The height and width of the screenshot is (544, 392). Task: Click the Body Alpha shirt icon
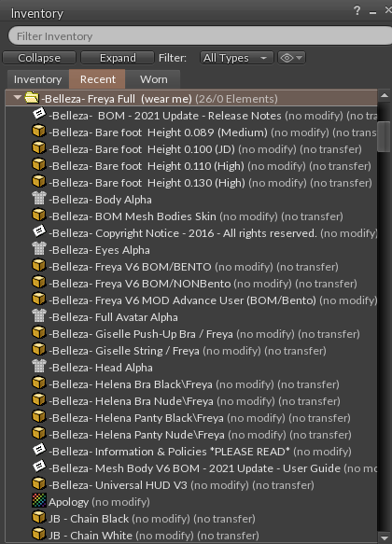click(39, 198)
